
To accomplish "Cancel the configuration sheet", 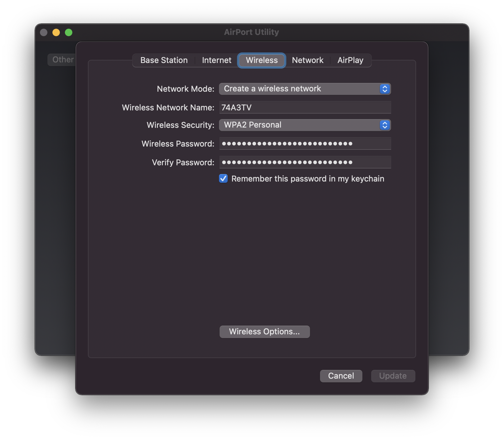I will [341, 376].
